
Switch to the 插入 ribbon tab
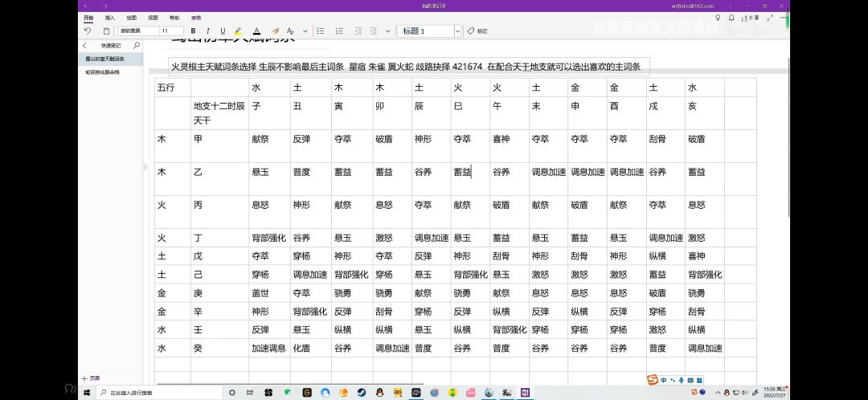pos(109,17)
